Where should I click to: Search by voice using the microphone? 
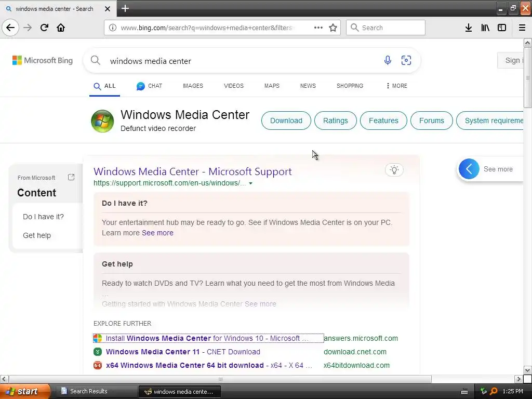pos(388,60)
